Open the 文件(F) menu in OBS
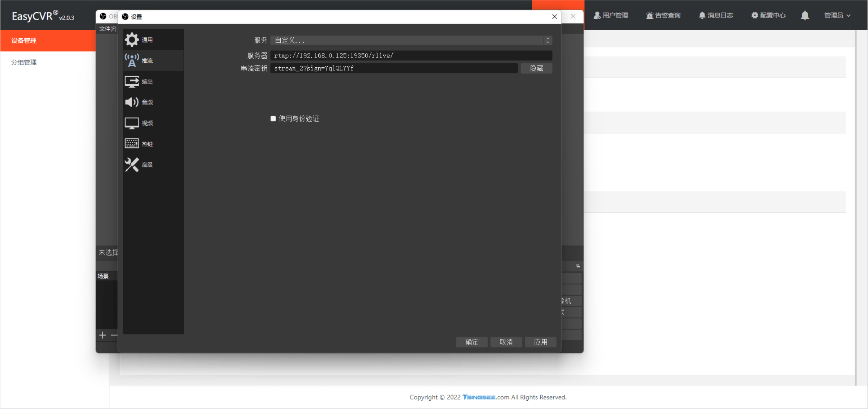The width and height of the screenshot is (868, 409). (x=108, y=29)
